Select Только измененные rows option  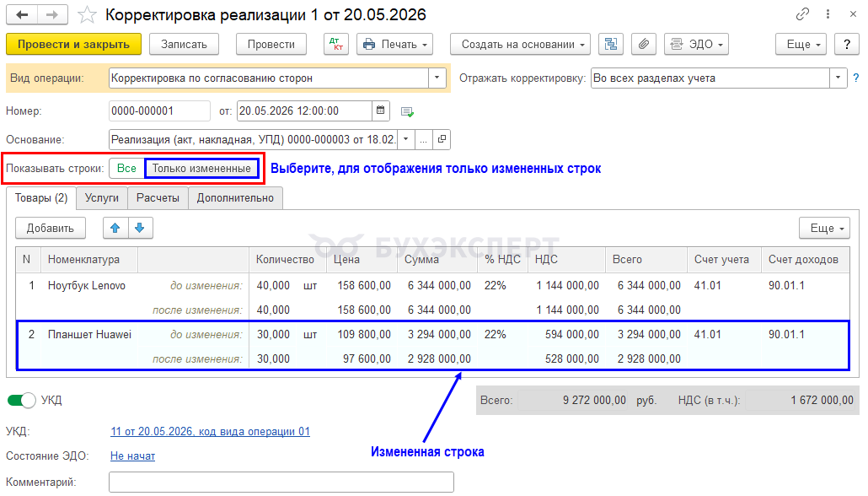[201, 169]
